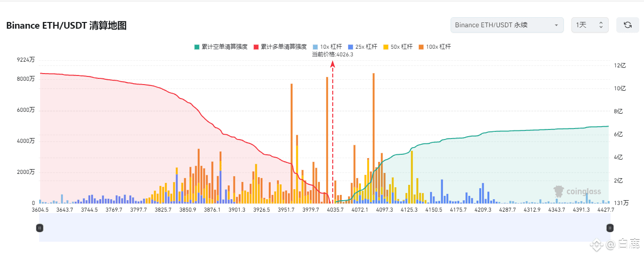The width and height of the screenshot is (644, 257).
Task: Toggle the 25x 杠杆 legend item
Action: coord(362,47)
